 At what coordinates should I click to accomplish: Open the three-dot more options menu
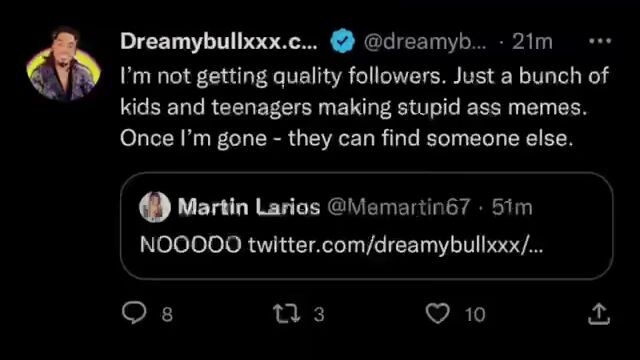click(x=600, y=41)
